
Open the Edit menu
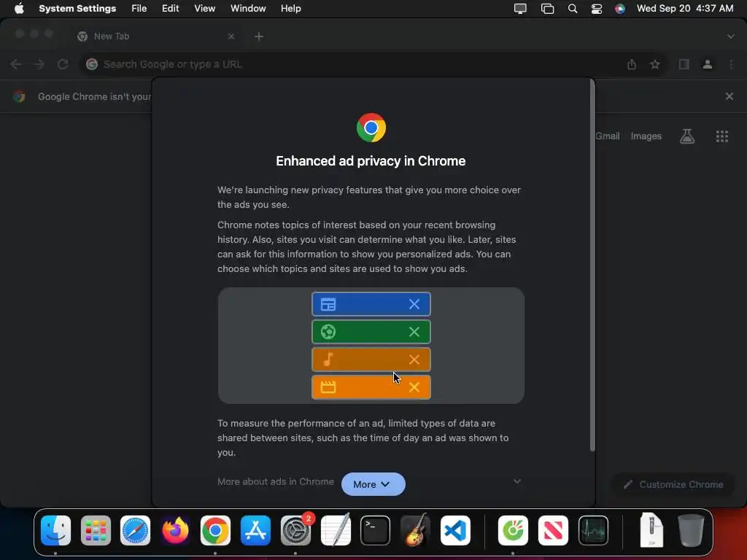pyautogui.click(x=170, y=9)
